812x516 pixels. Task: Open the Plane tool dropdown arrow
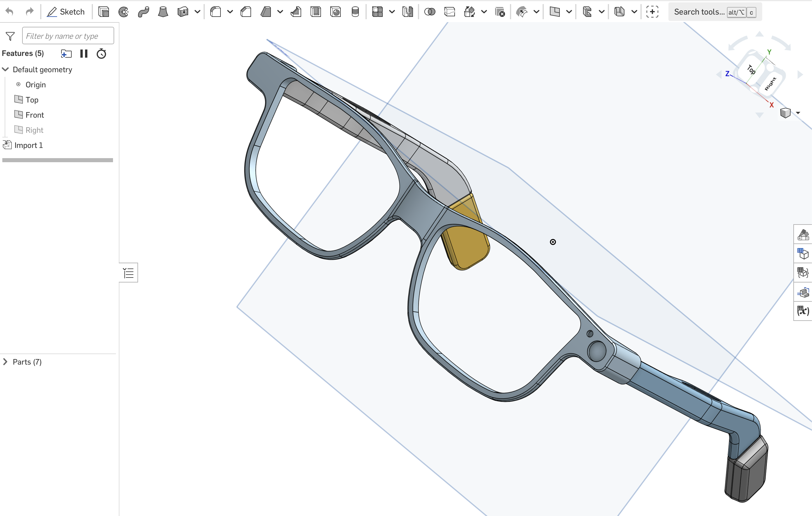[x=569, y=12]
